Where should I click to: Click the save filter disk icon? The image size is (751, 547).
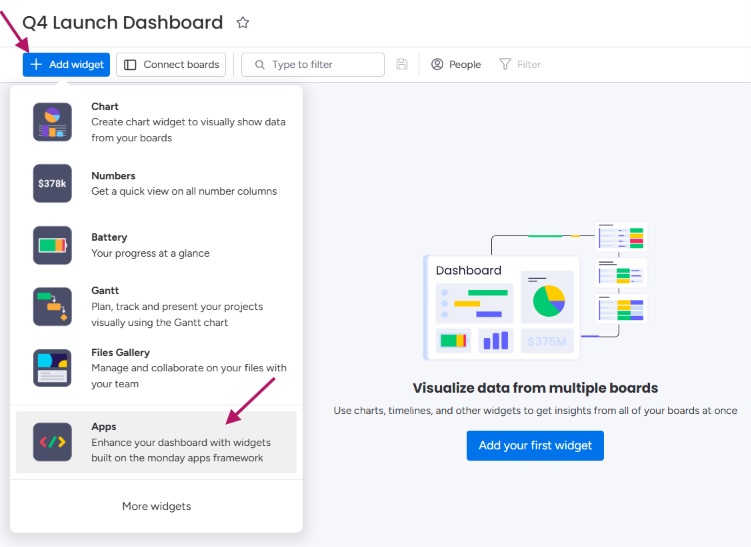coord(402,64)
